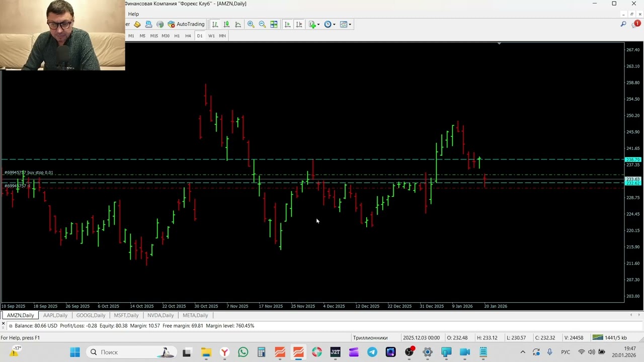Switch chart to line chart mode
This screenshot has height=362, width=644.
click(x=238, y=24)
